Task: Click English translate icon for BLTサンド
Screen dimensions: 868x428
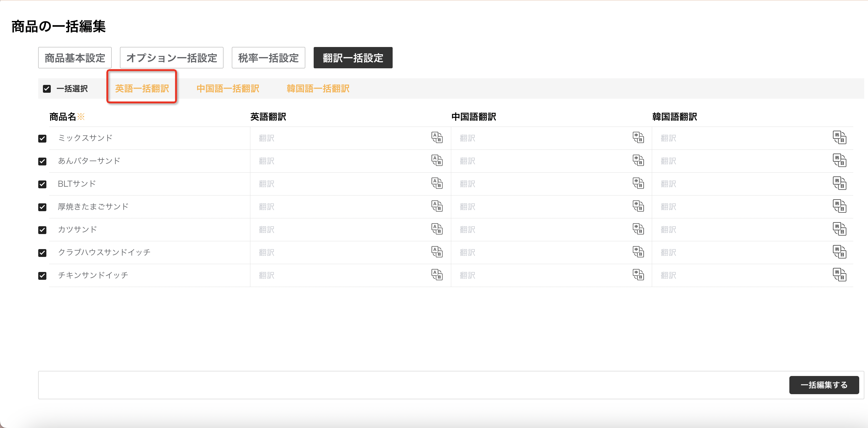Action: coord(437,183)
